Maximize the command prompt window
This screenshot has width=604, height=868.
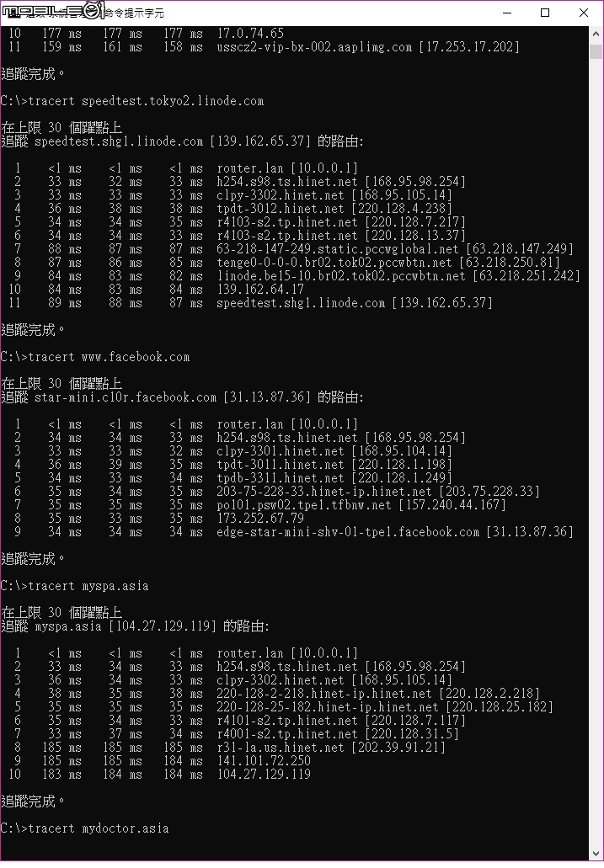click(545, 13)
